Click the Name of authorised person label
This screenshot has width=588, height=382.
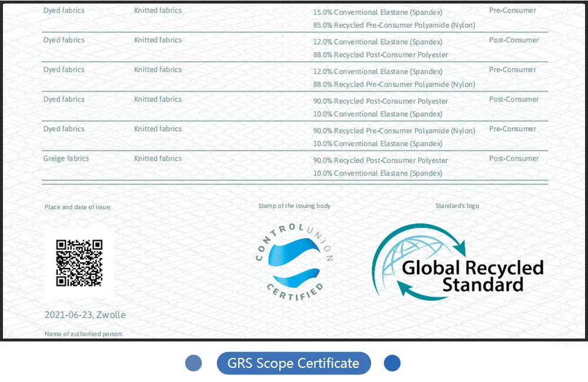coord(83,334)
